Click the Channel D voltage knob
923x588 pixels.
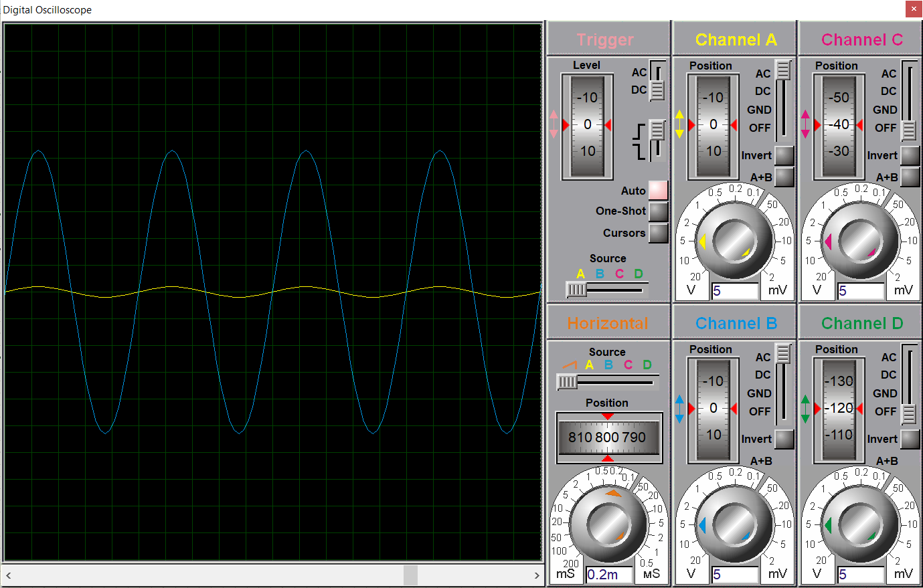[x=861, y=524]
